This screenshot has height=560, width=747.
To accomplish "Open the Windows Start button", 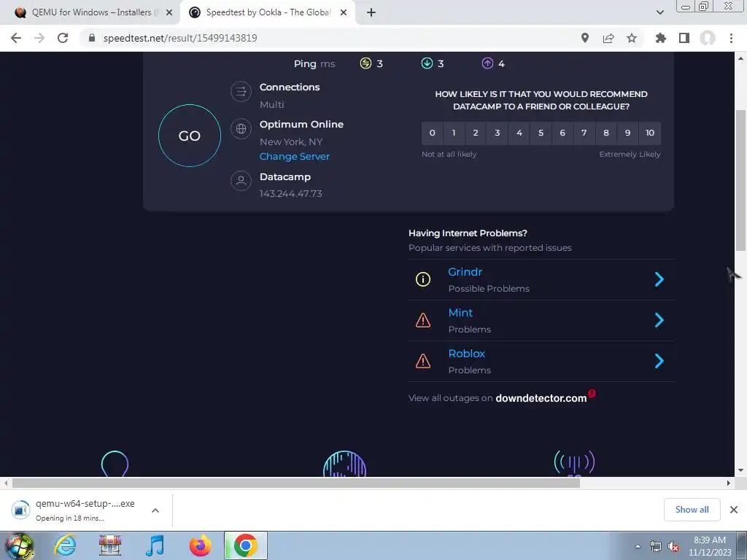I will point(19,546).
